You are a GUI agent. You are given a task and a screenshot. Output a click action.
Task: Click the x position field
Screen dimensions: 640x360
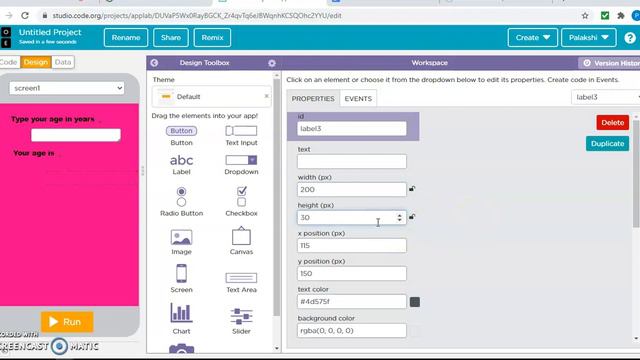coord(352,246)
